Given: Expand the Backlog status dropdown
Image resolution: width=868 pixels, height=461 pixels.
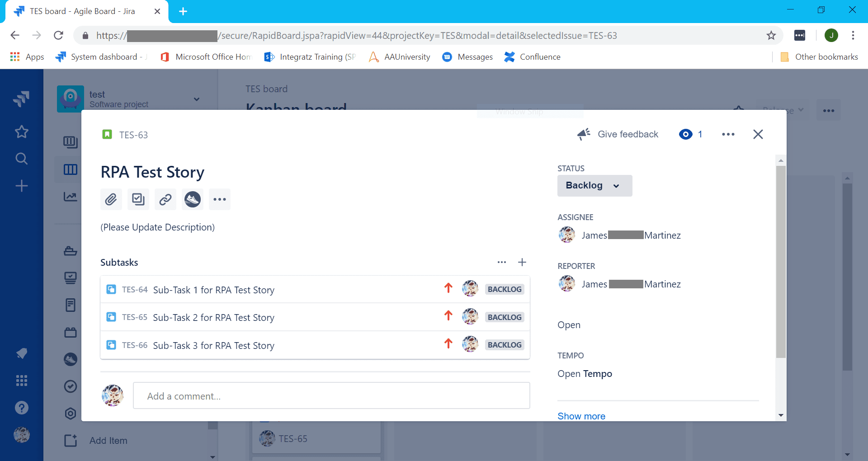Looking at the screenshot, I should tap(594, 186).
